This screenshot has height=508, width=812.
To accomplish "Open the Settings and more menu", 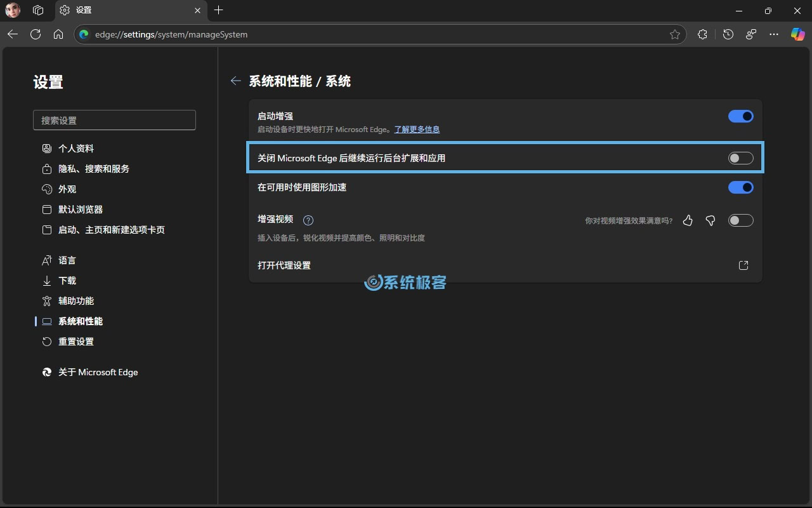I will pyautogui.click(x=774, y=34).
